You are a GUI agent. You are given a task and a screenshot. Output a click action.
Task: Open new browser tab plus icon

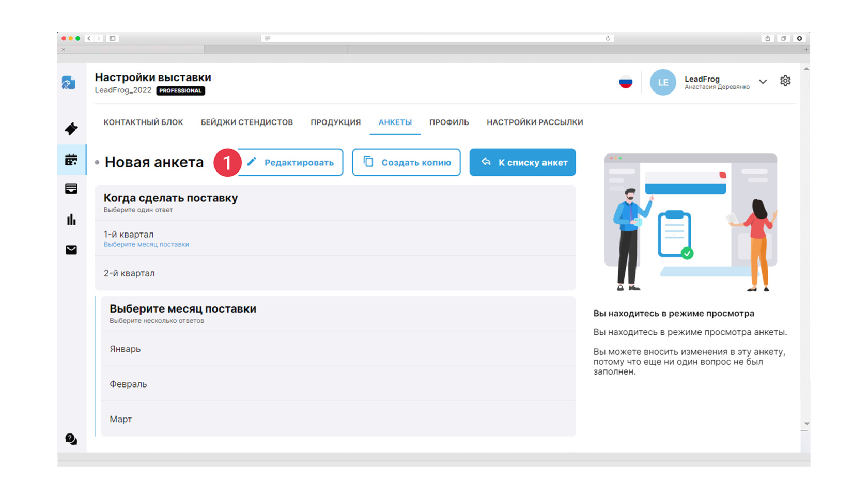pos(806,50)
